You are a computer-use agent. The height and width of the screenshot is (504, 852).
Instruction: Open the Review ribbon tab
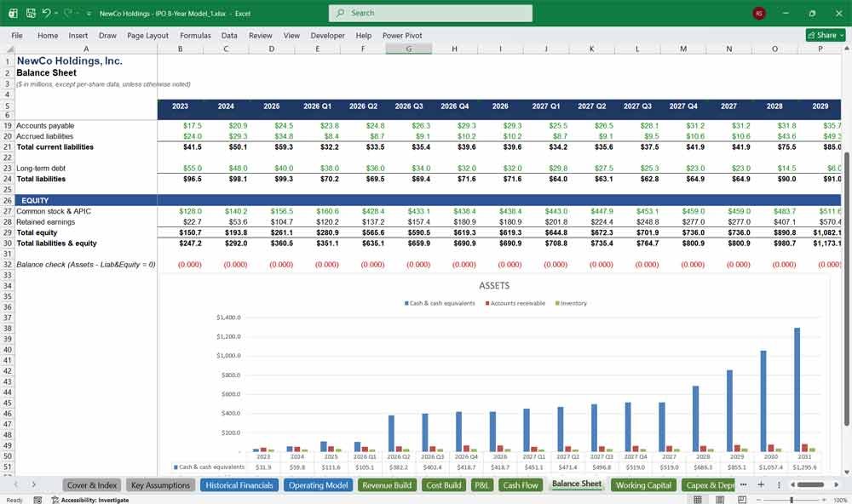[x=260, y=35]
